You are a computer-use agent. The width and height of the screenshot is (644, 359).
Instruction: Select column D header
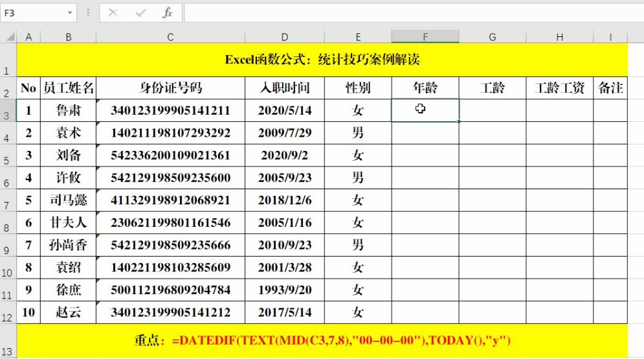(x=285, y=37)
